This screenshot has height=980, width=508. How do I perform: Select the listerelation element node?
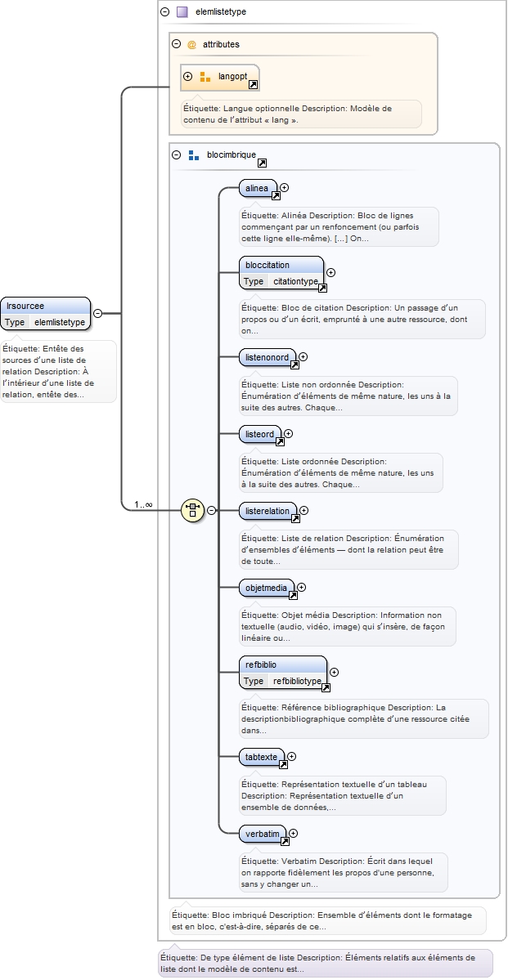coord(267,511)
